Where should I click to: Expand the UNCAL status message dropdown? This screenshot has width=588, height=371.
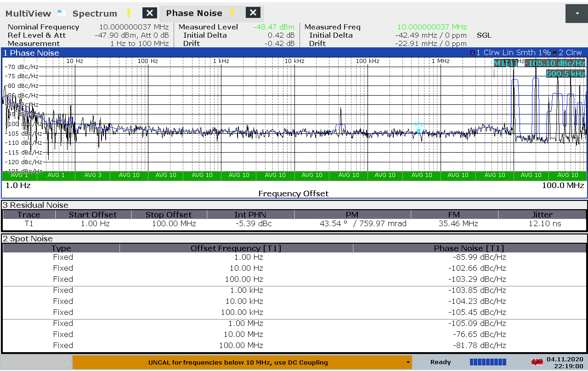click(x=408, y=362)
